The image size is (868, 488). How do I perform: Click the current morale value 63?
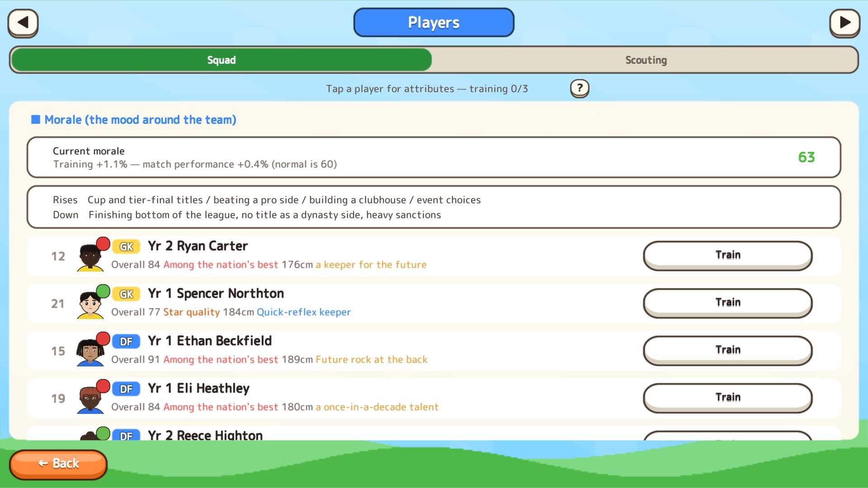(x=806, y=157)
